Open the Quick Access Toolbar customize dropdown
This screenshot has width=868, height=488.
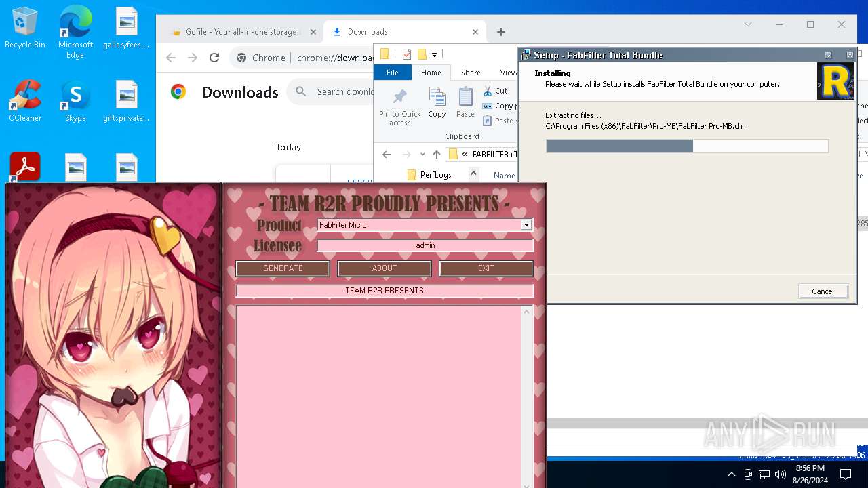coord(435,54)
